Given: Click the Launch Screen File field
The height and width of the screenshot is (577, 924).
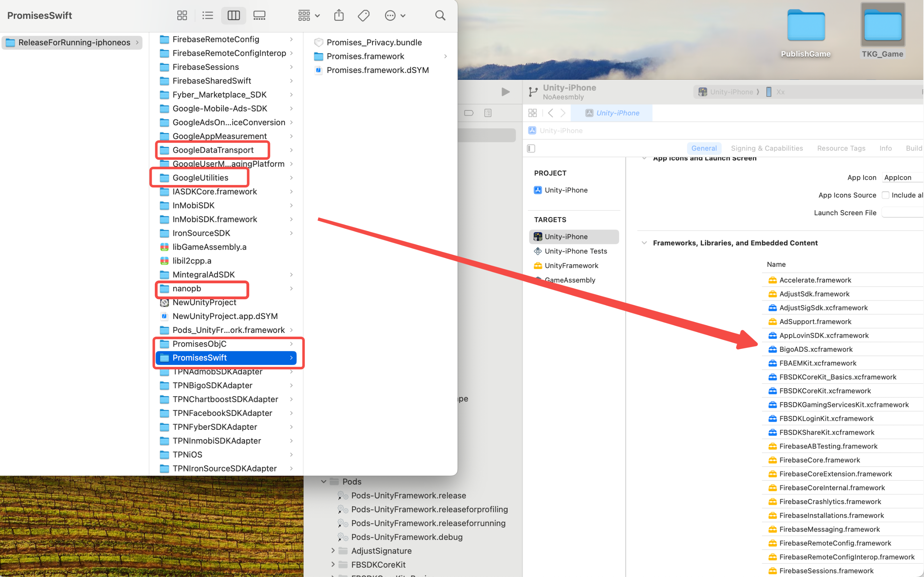Looking at the screenshot, I should click(x=902, y=212).
